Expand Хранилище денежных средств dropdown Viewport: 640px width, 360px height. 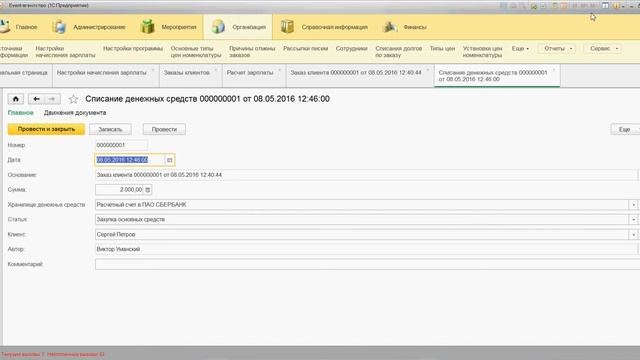[633, 205]
